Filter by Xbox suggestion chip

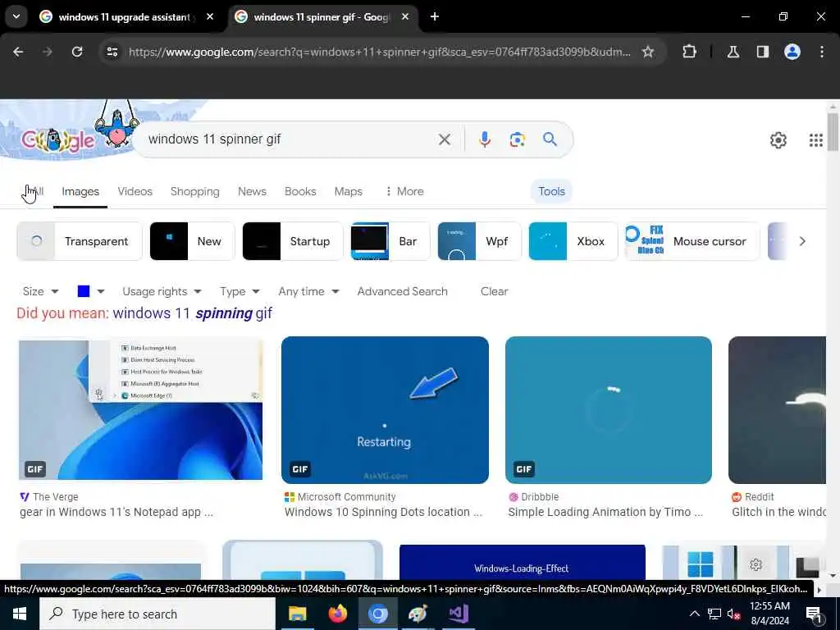(x=573, y=241)
